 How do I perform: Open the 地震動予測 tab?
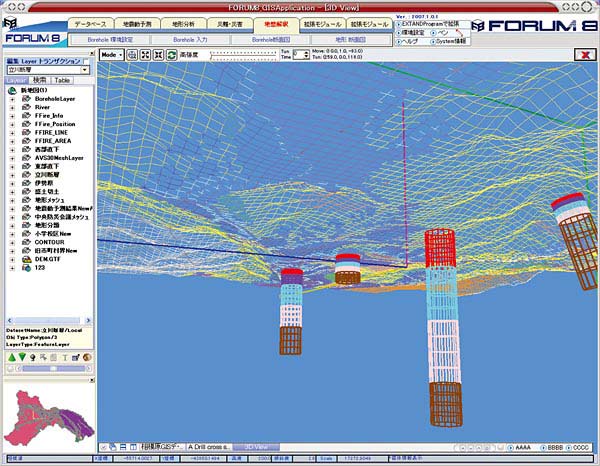click(x=137, y=24)
